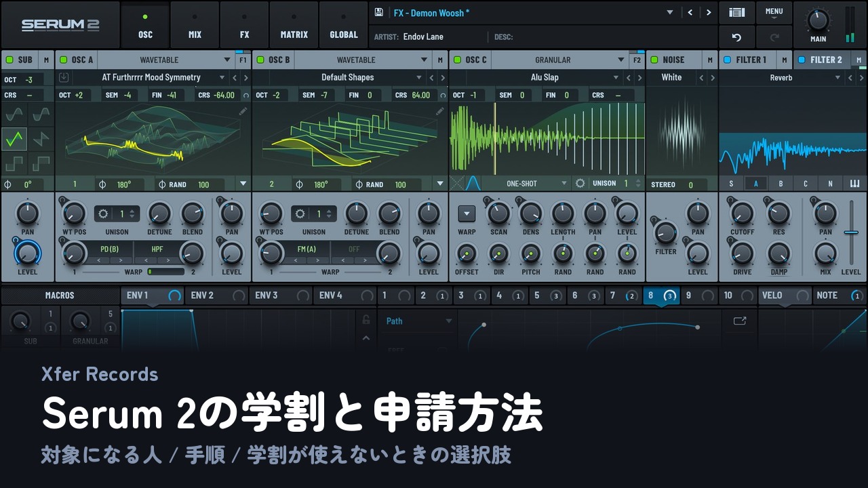Adjust the MAIN volume knob
868x488 pixels.
[x=818, y=20]
